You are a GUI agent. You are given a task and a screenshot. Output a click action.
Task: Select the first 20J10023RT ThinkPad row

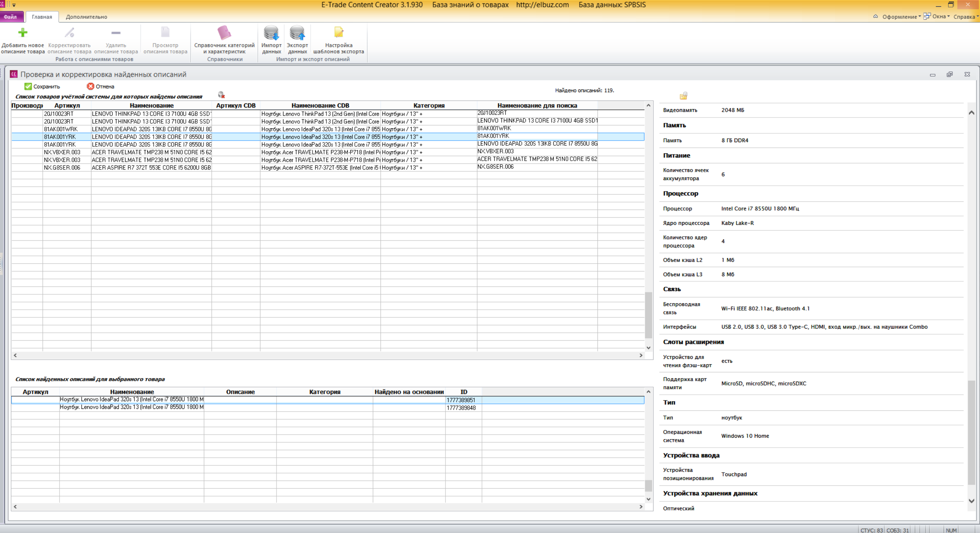pos(328,114)
